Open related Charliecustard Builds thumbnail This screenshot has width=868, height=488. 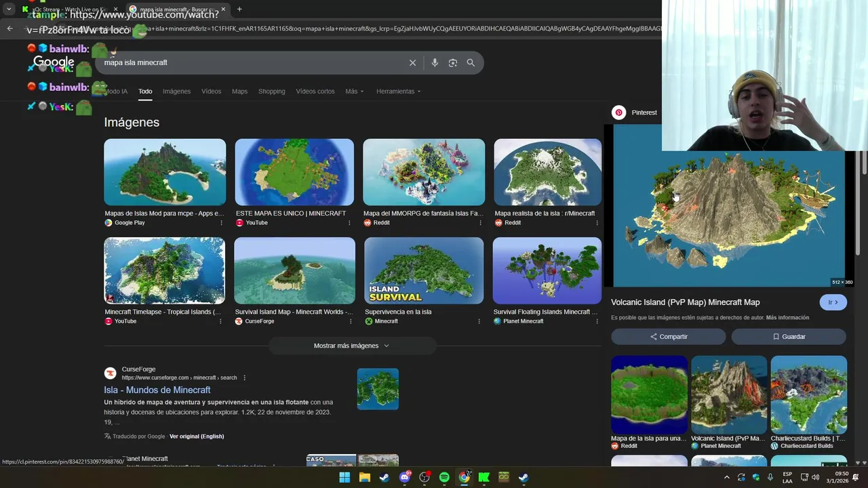pos(808,394)
